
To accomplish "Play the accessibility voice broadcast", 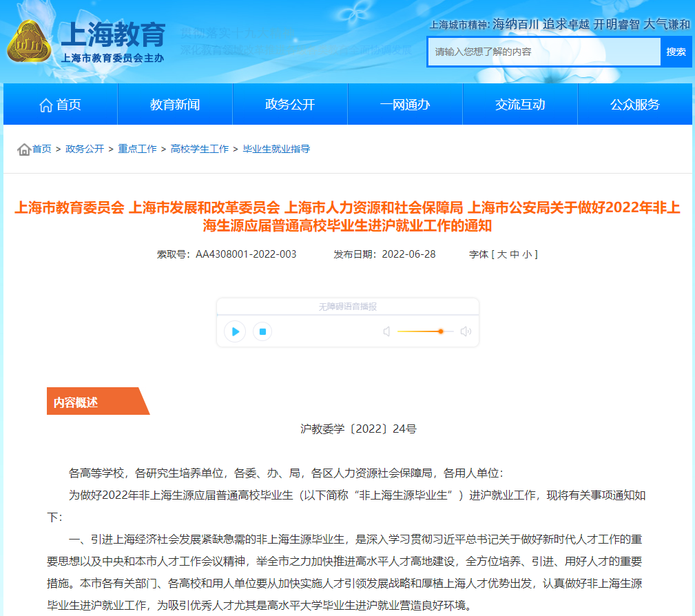I will 235,331.
